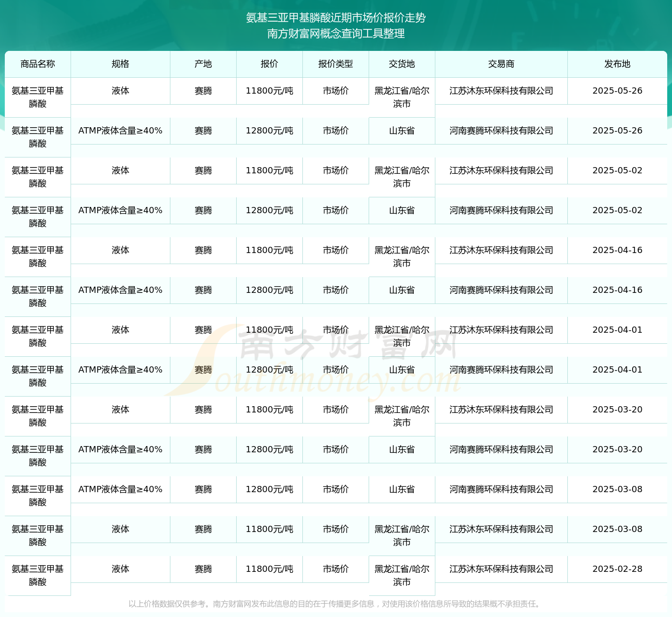This screenshot has width=672, height=617.
Task: Click the 规格 column header
Action: [x=120, y=64]
